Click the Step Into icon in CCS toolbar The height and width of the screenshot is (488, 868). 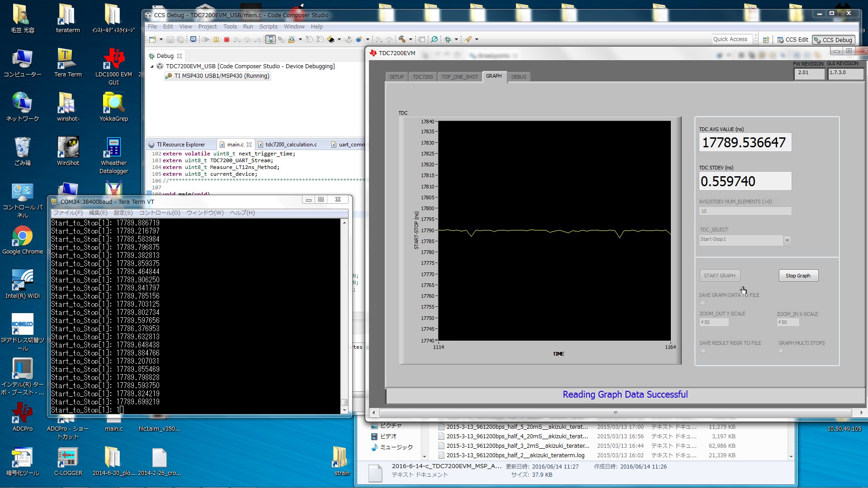pos(237,39)
